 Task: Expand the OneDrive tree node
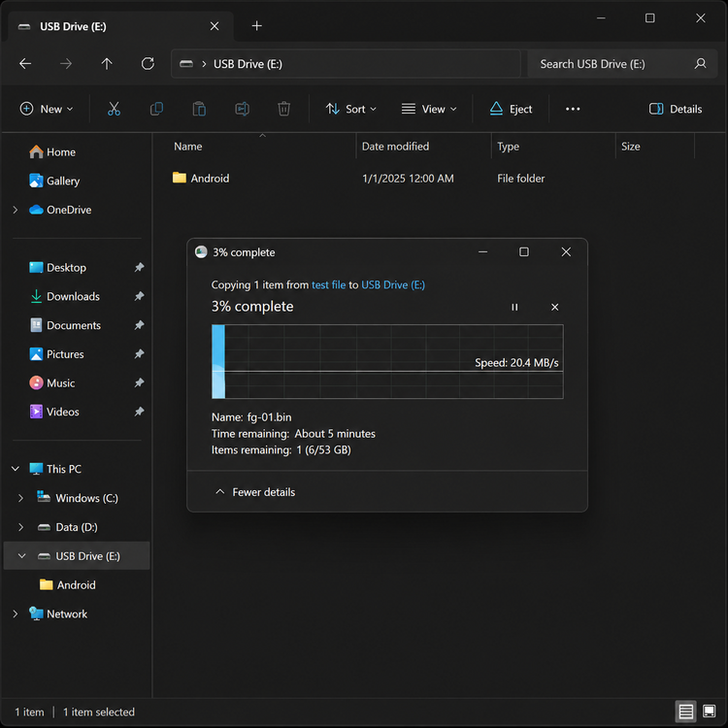(x=16, y=210)
